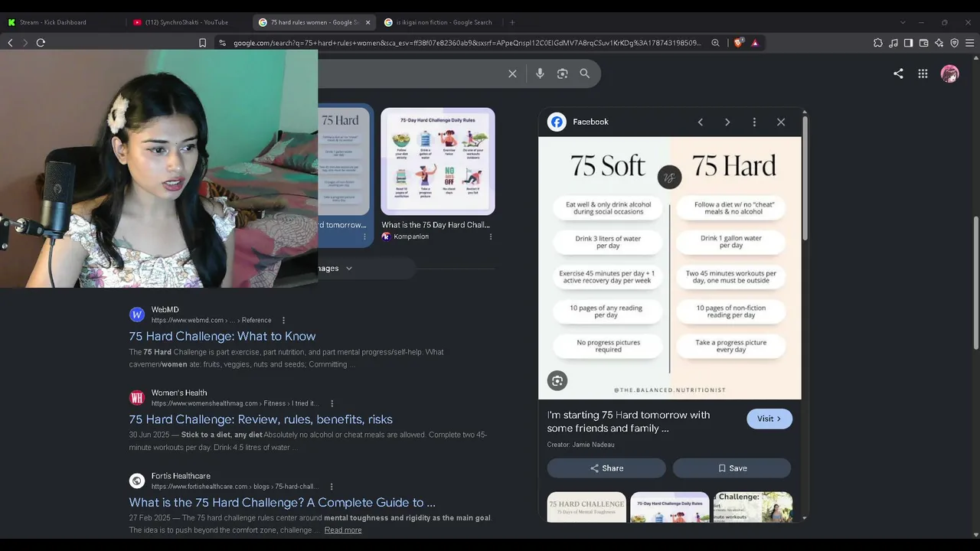Submit the search with the magnifier icon
The height and width of the screenshot is (551, 980).
[x=585, y=73]
